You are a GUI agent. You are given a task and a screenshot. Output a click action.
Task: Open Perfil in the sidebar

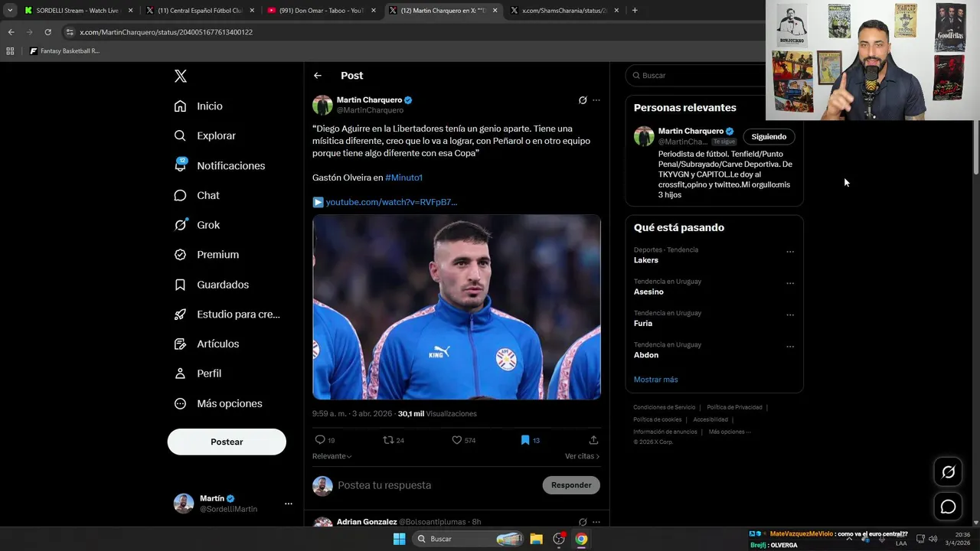tap(198, 373)
